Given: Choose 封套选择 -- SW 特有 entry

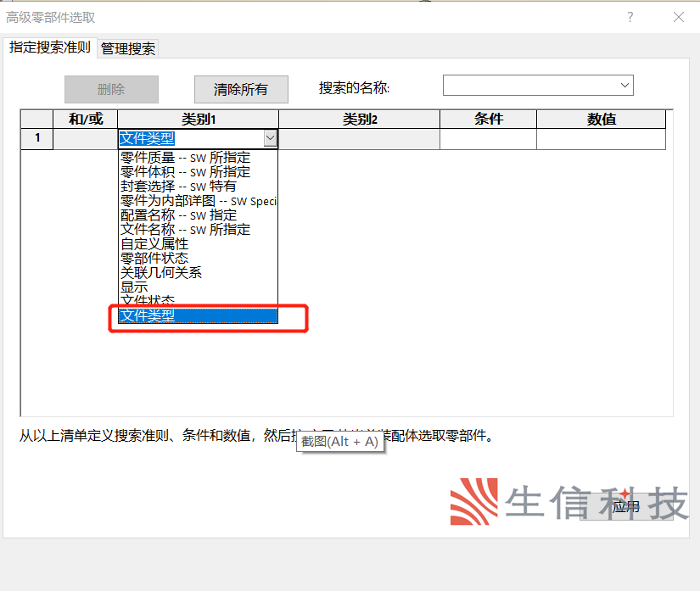Looking at the screenshot, I should click(198, 186).
